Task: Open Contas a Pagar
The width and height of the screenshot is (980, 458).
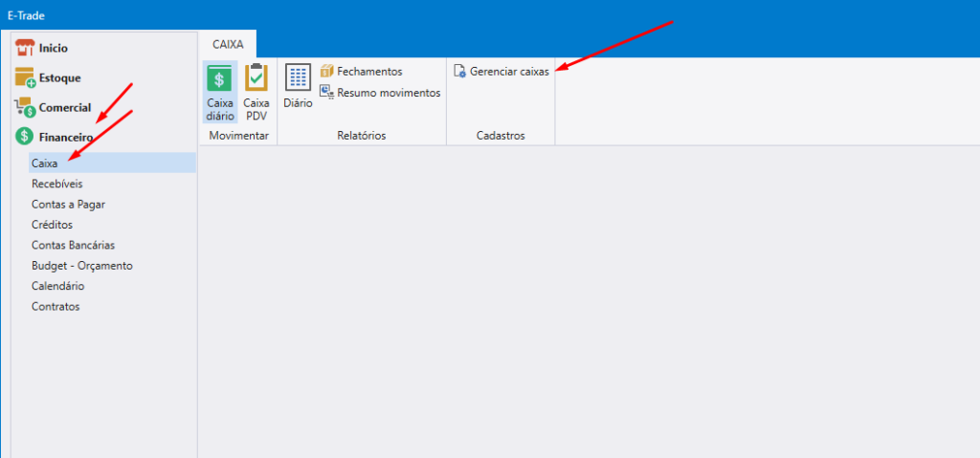Action: click(68, 204)
